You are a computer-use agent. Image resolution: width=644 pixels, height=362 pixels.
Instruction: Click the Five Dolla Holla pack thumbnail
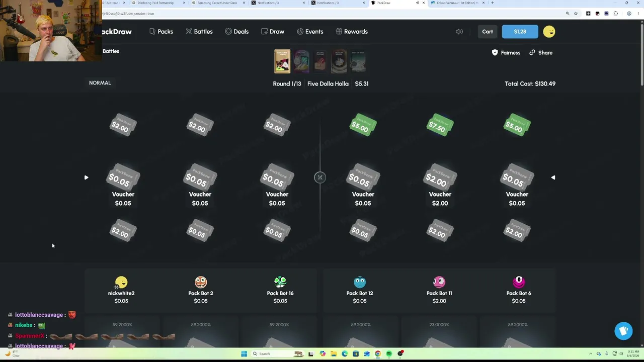pos(282,61)
